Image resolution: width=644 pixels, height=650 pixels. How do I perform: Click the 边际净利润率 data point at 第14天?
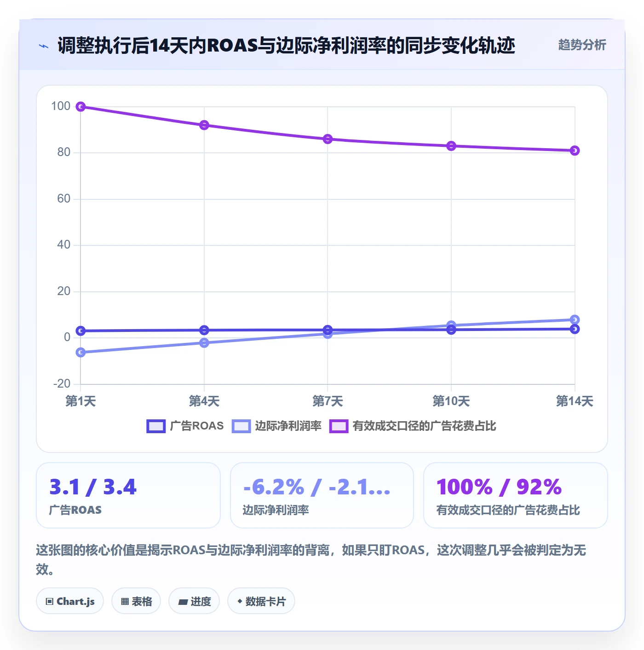pos(575,319)
